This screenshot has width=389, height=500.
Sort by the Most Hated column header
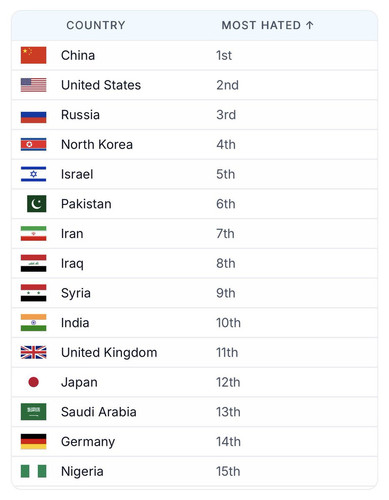(261, 25)
